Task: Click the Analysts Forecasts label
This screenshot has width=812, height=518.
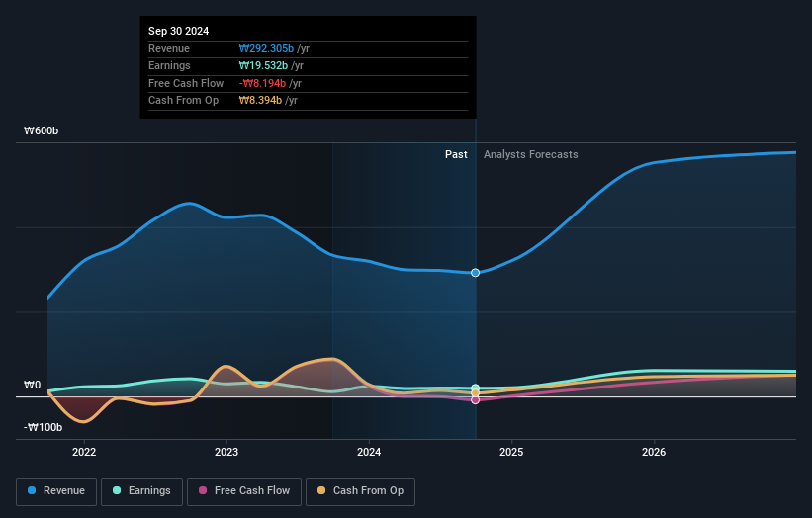Action: pos(531,155)
